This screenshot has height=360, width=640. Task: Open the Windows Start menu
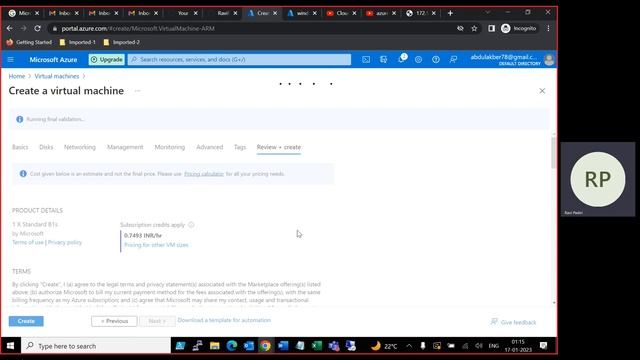tap(11, 346)
